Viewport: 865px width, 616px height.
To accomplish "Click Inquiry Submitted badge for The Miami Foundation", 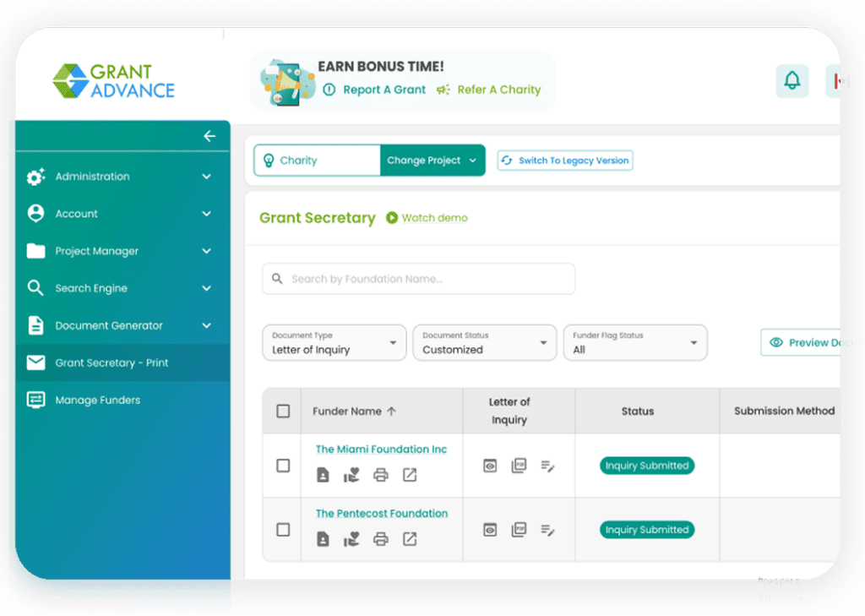I will click(646, 466).
